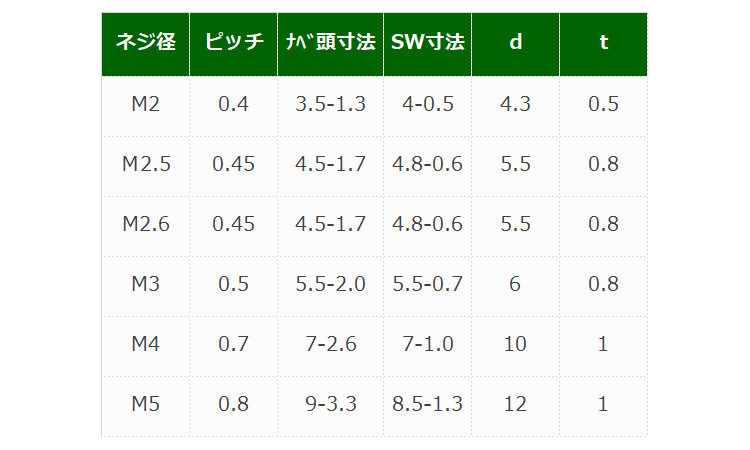Select the M2.6 row label
This screenshot has height=450, width=750.
click(x=145, y=224)
